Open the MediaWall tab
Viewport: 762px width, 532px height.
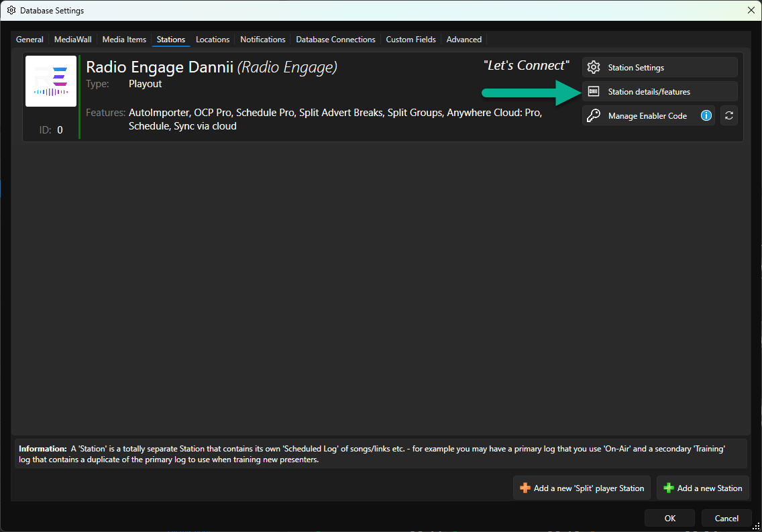point(73,40)
